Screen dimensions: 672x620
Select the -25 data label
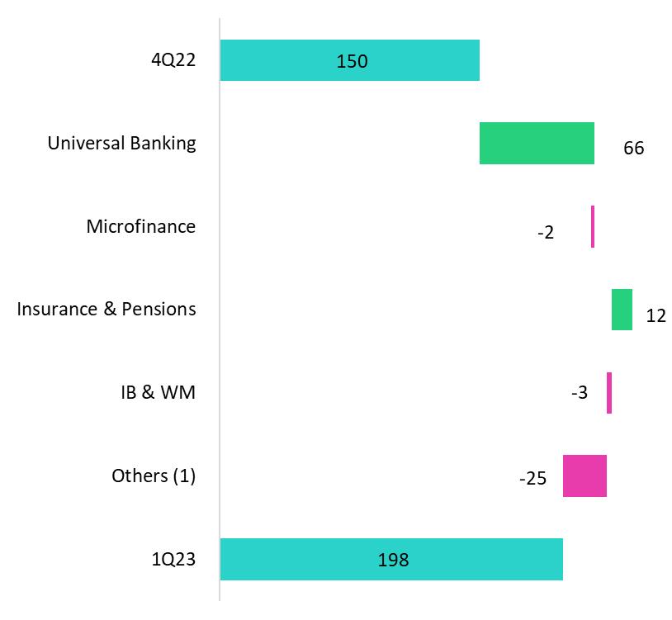tap(532, 478)
